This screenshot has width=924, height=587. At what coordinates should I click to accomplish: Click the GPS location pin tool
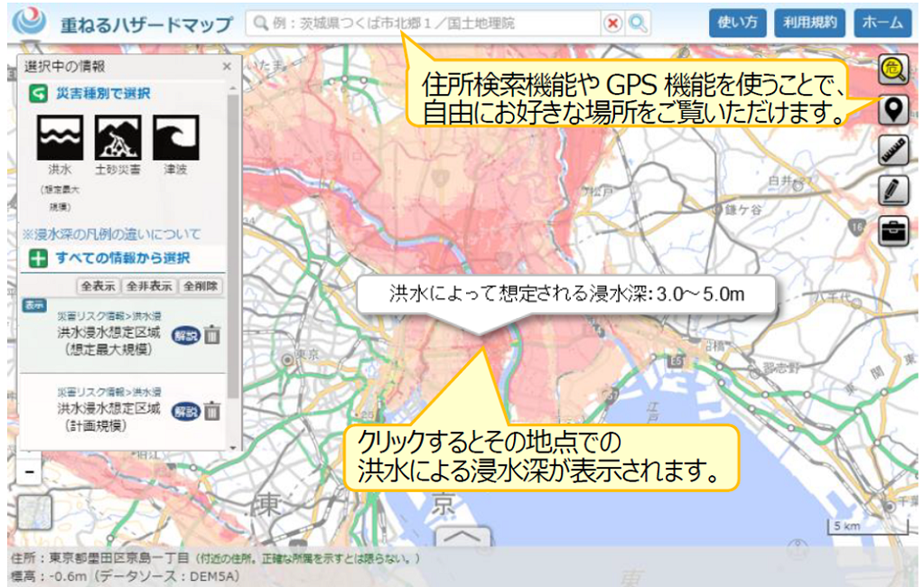tap(892, 110)
